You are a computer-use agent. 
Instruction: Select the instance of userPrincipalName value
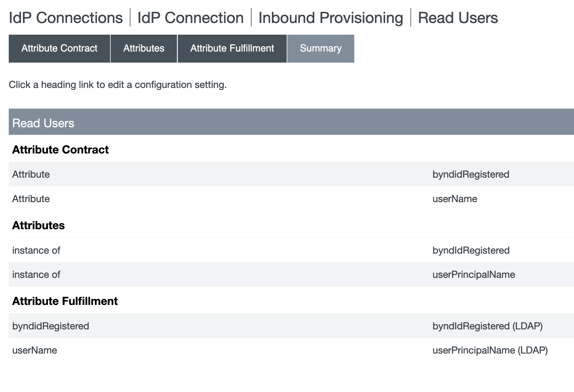point(473,275)
